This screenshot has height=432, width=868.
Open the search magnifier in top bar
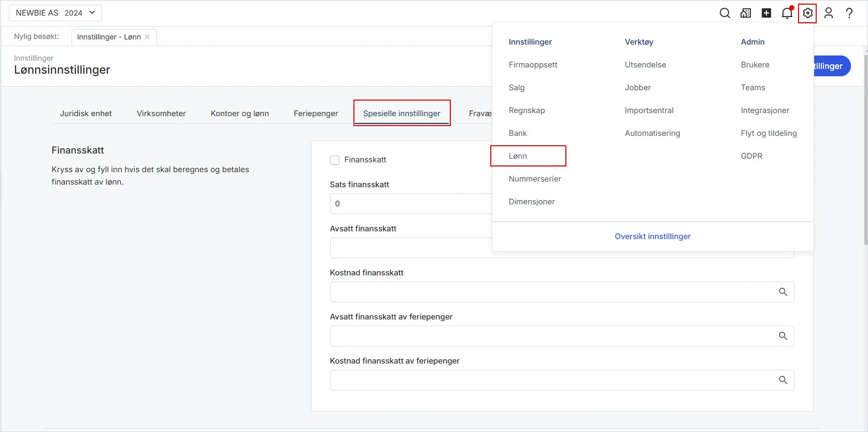(x=724, y=13)
